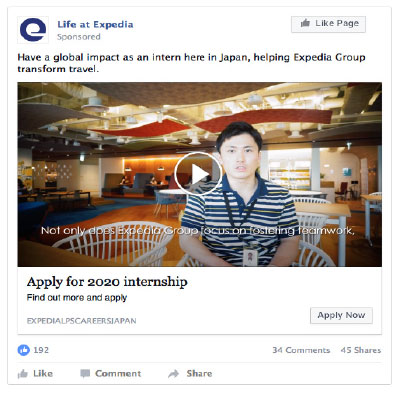Open the EXPEDIALPSCAREERSJAPAN link
This screenshot has height=400, width=400.
pyautogui.click(x=82, y=321)
